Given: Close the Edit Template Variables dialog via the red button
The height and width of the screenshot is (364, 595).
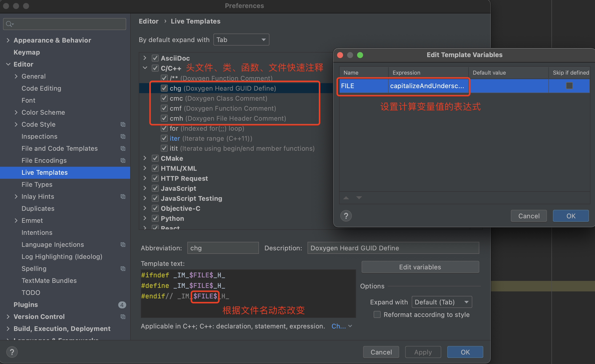Looking at the screenshot, I should coord(340,55).
